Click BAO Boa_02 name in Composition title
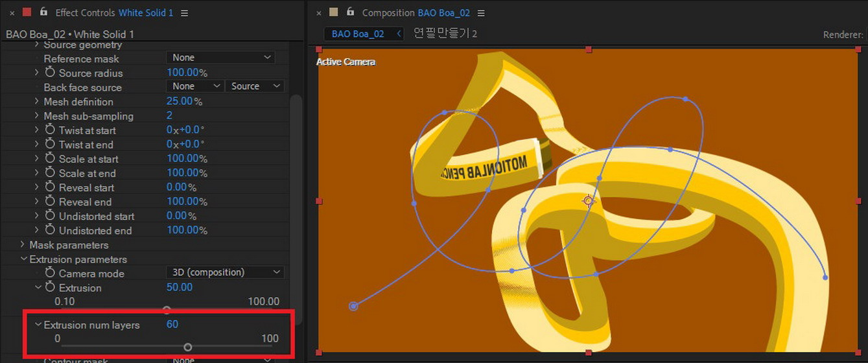 point(444,13)
